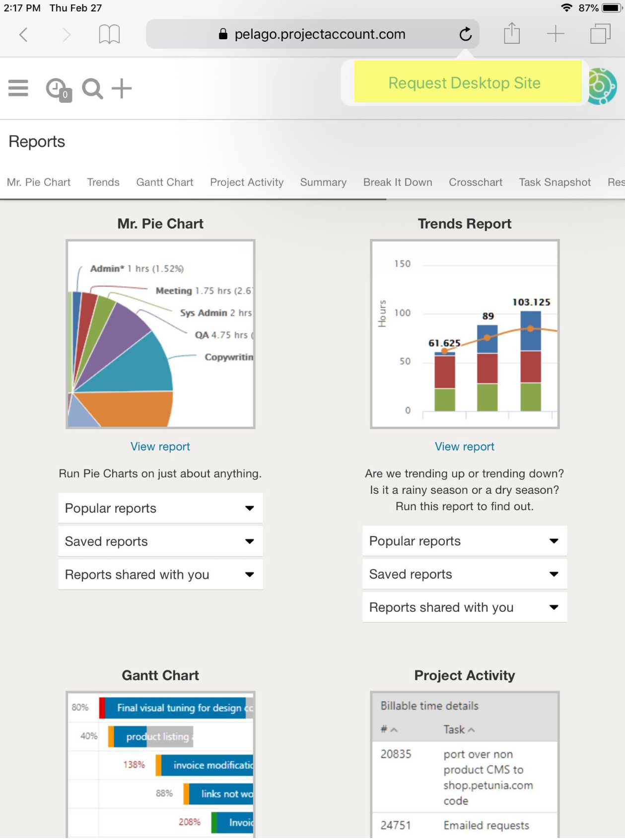Go back with Safari back arrow
The width and height of the screenshot is (625, 840).
(x=23, y=34)
